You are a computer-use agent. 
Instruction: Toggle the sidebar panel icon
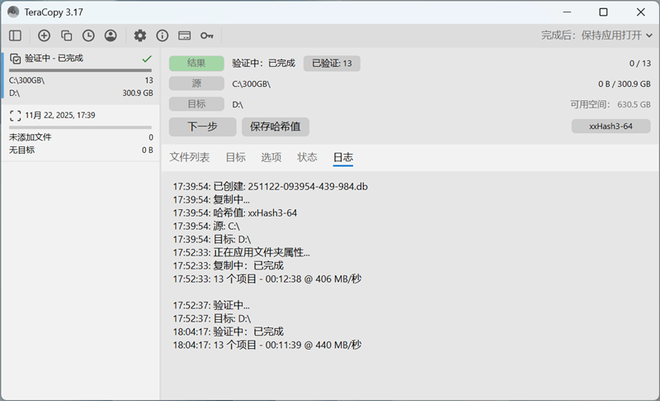click(15, 35)
